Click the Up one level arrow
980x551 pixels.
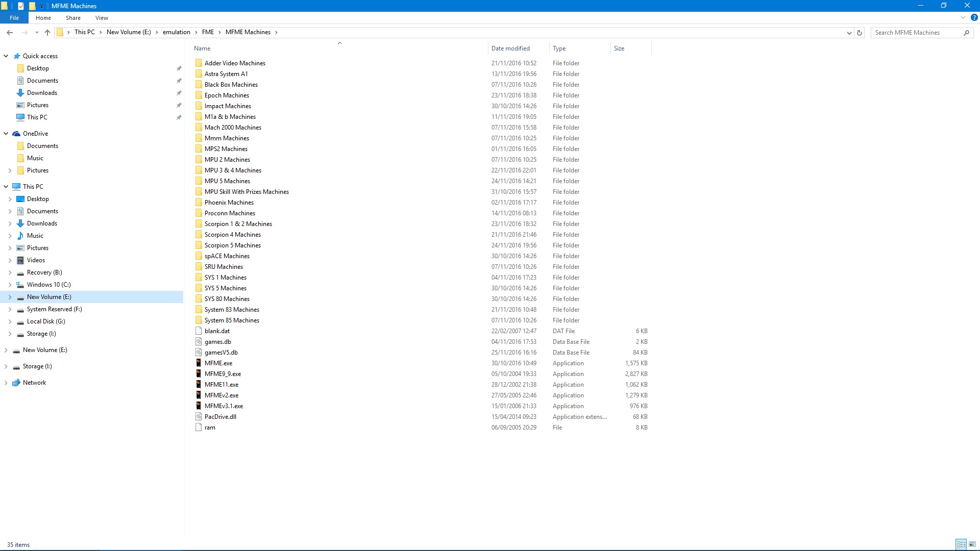click(x=47, y=32)
